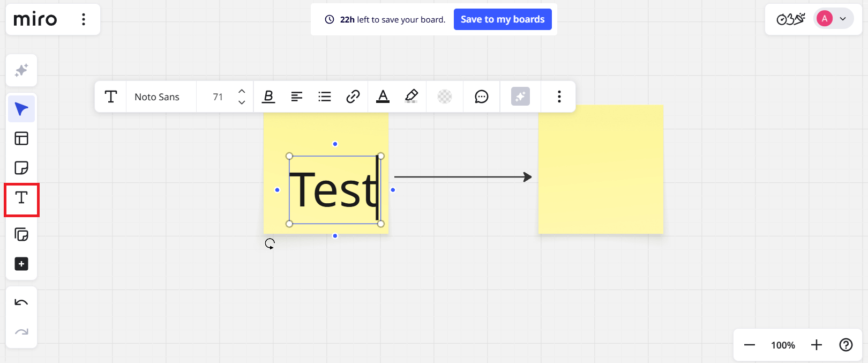This screenshot has height=363, width=868.
Task: Click Save to my boards button
Action: pyautogui.click(x=503, y=19)
